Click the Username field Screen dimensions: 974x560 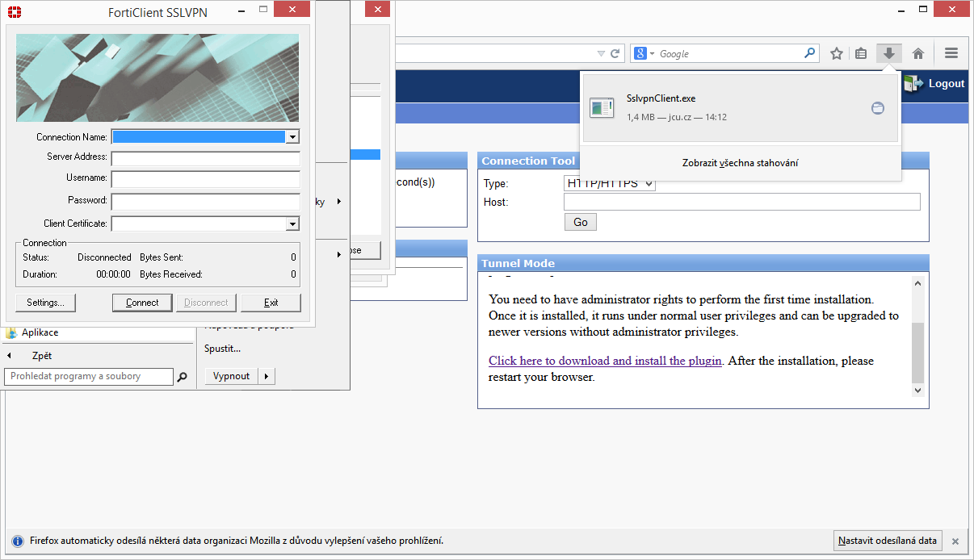pos(205,179)
